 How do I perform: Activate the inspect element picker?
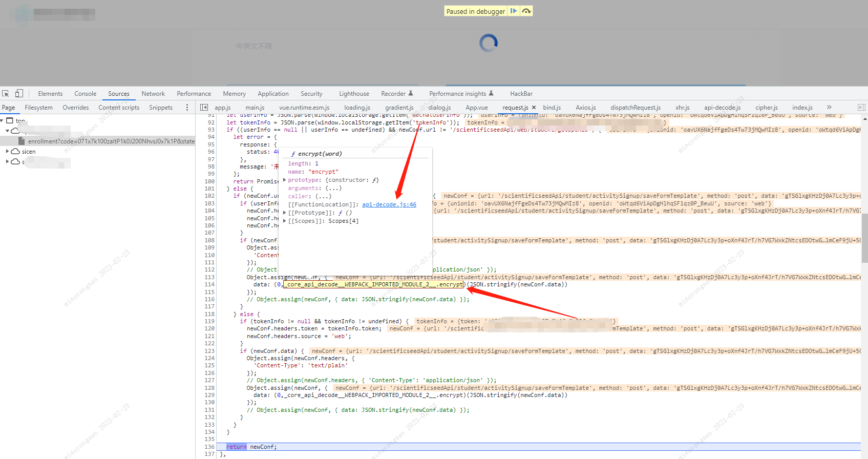pos(6,94)
